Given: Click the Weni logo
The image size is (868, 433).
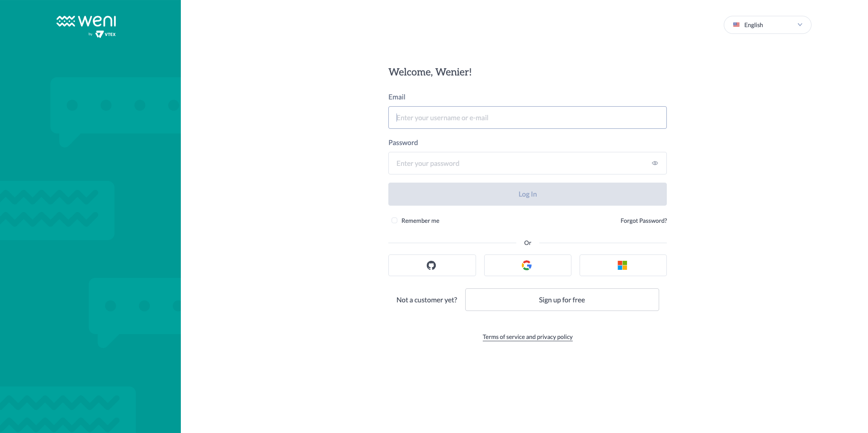Looking at the screenshot, I should point(86,21).
